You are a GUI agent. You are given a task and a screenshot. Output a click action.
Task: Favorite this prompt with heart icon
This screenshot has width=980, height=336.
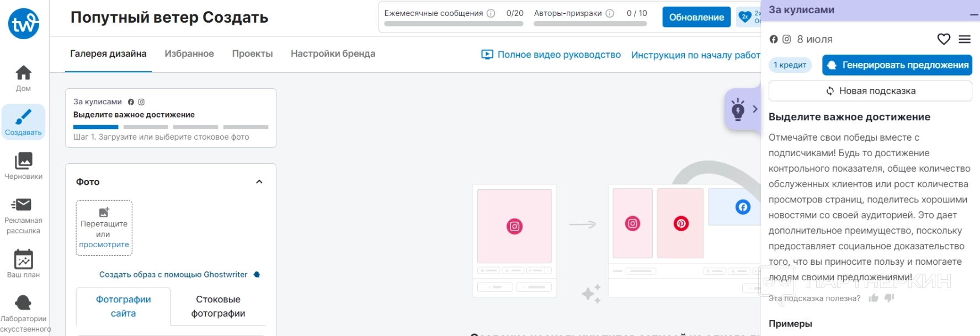pos(944,39)
